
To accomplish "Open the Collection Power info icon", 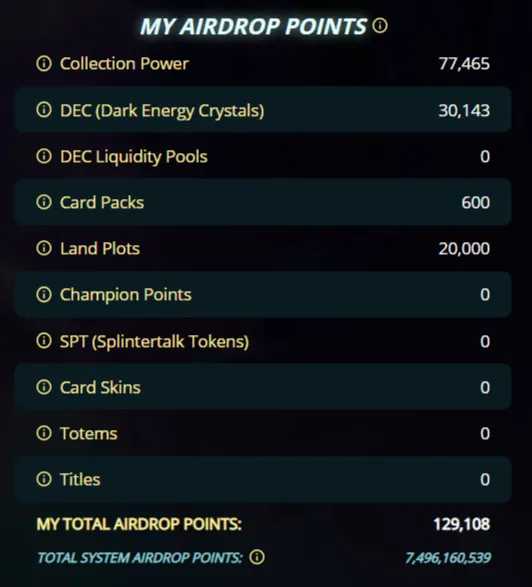I will click(44, 64).
